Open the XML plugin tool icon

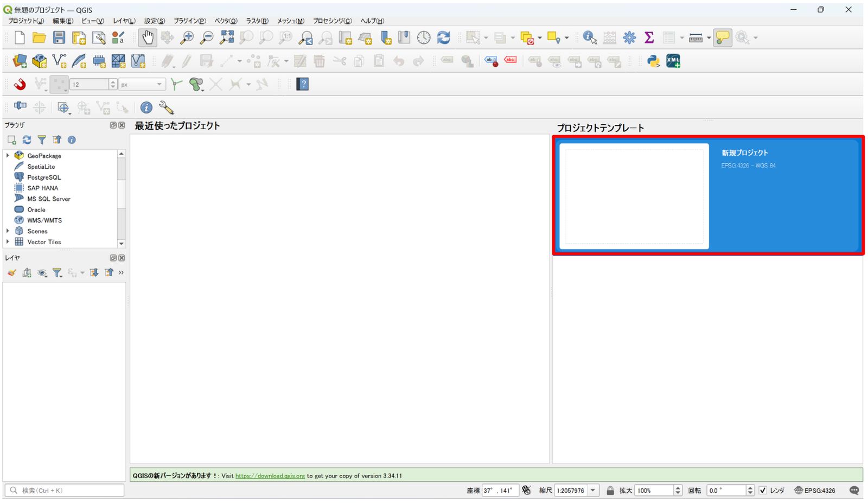(x=673, y=61)
